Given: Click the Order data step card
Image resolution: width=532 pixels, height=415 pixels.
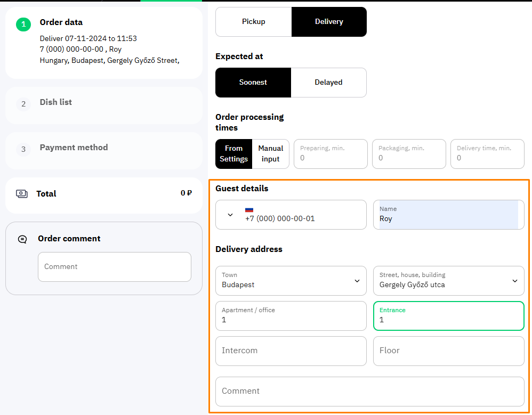Looking at the screenshot, I should [104, 43].
